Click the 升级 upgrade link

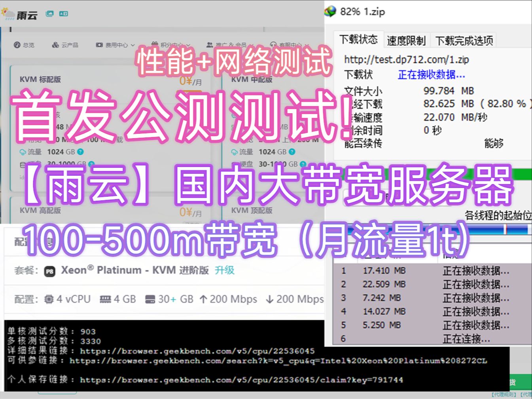pyautogui.click(x=225, y=270)
